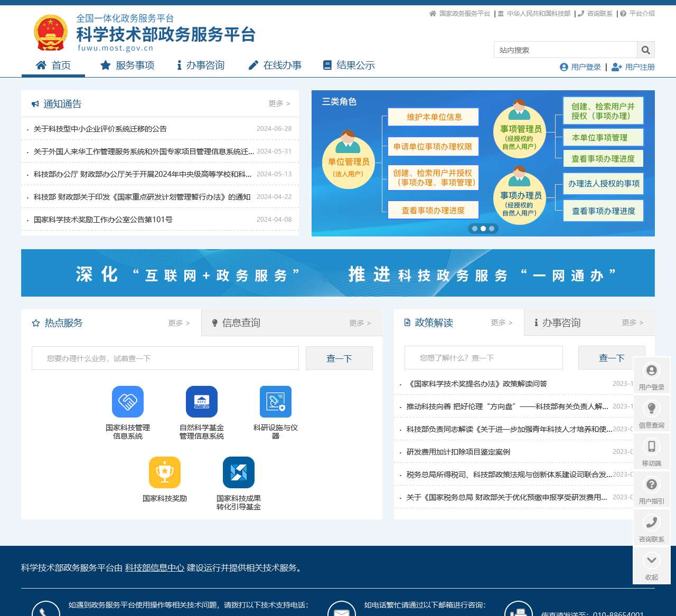Open 自然科学基金管理信息系统 icon
This screenshot has width=676, height=616.
coord(202,402)
